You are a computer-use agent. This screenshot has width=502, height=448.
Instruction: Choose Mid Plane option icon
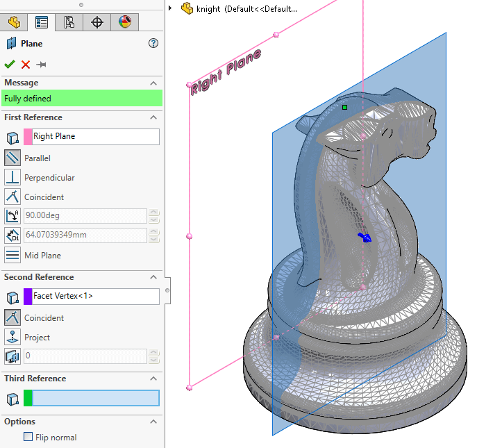click(x=12, y=255)
